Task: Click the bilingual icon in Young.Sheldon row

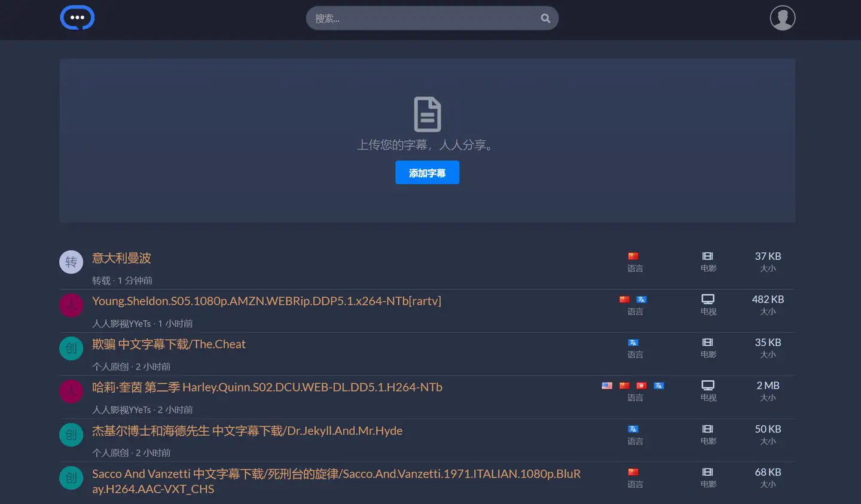Action: (x=642, y=300)
